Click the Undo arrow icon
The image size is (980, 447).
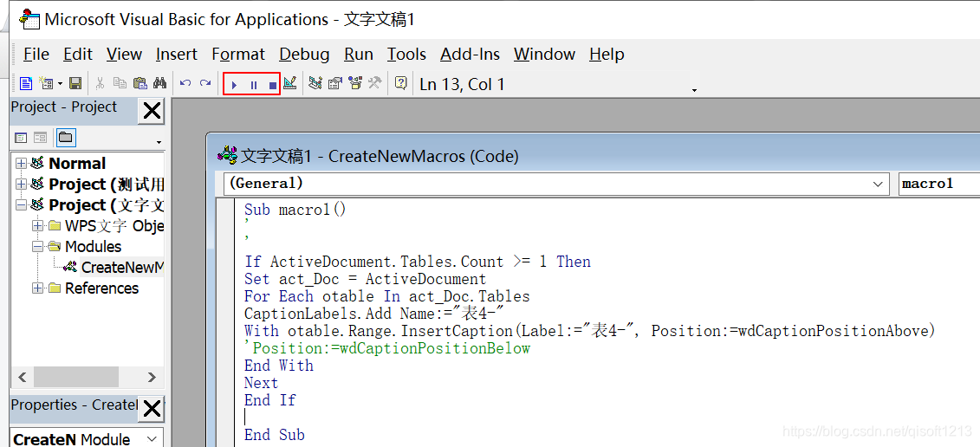(185, 83)
